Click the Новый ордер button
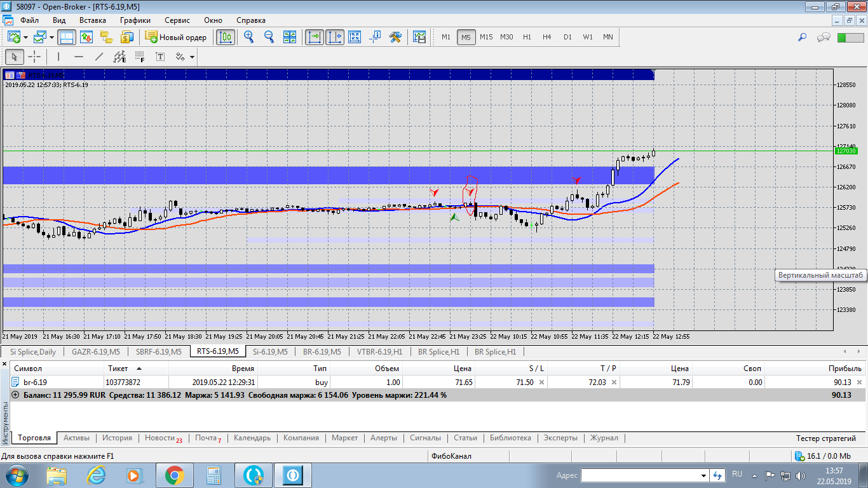This screenshot has width=868, height=488. click(176, 37)
